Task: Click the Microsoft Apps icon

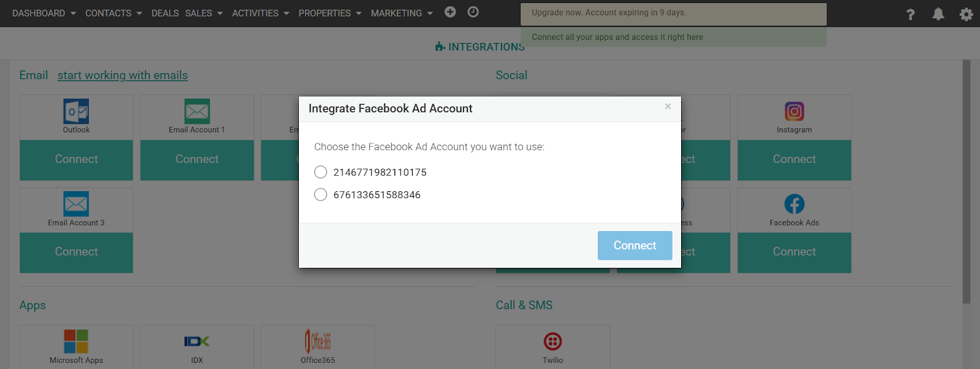Action: click(76, 341)
